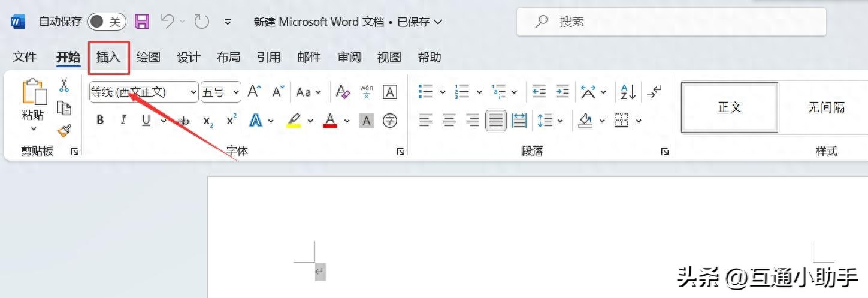Click the character border A icon
868x298 pixels.
(390, 92)
